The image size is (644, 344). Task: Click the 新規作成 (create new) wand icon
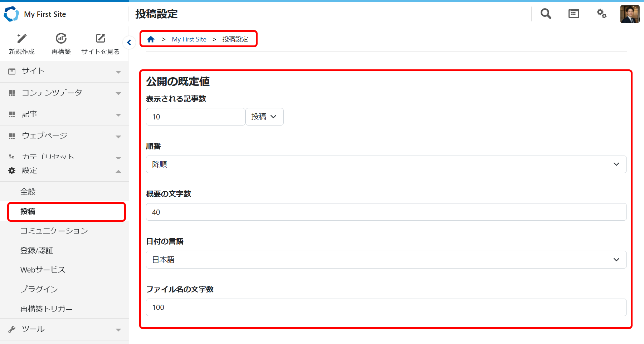pos(22,39)
